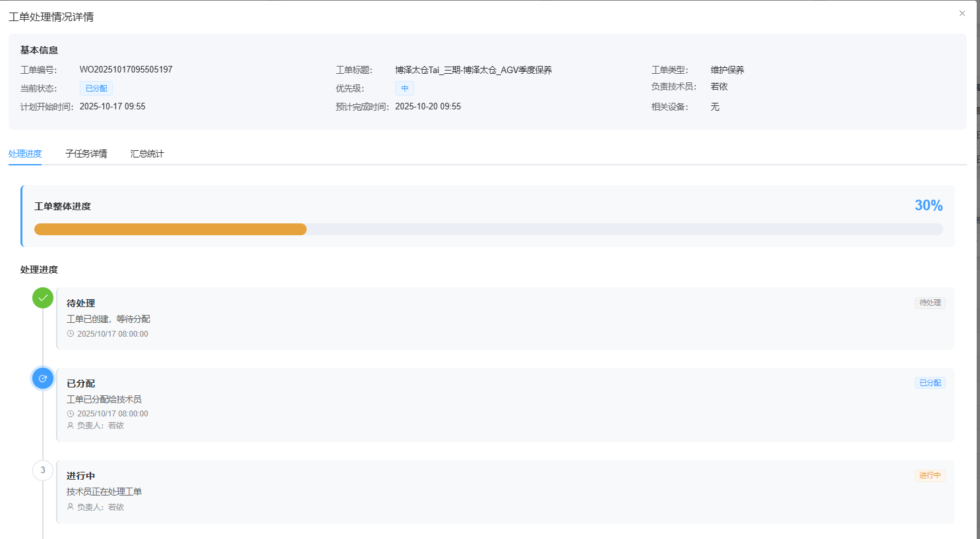Click the clock icon in the 已分配 step
The image size is (980, 539).
click(x=71, y=414)
